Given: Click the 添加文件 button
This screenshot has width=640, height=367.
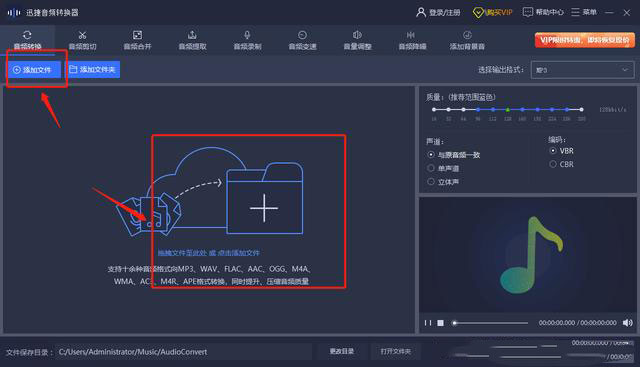Looking at the screenshot, I should (33, 70).
